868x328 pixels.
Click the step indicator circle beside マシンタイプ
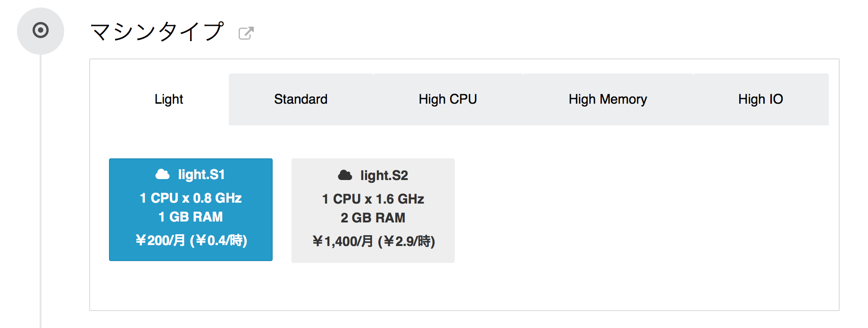(x=40, y=30)
